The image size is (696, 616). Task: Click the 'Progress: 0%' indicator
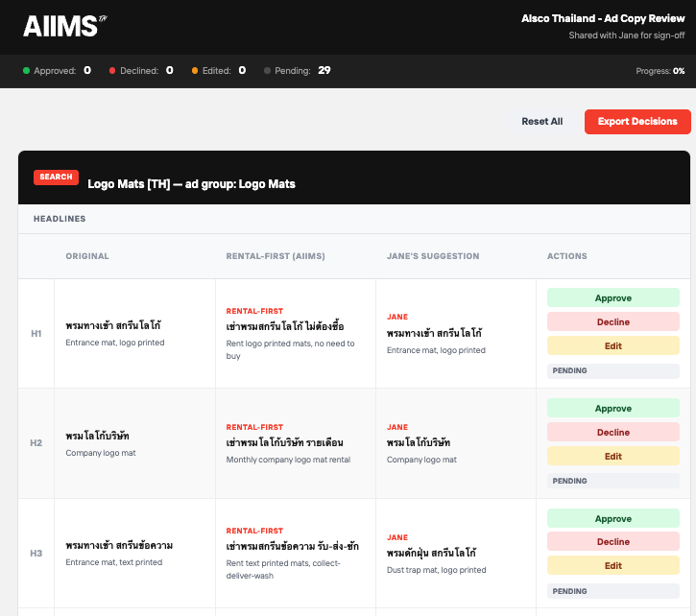click(660, 71)
